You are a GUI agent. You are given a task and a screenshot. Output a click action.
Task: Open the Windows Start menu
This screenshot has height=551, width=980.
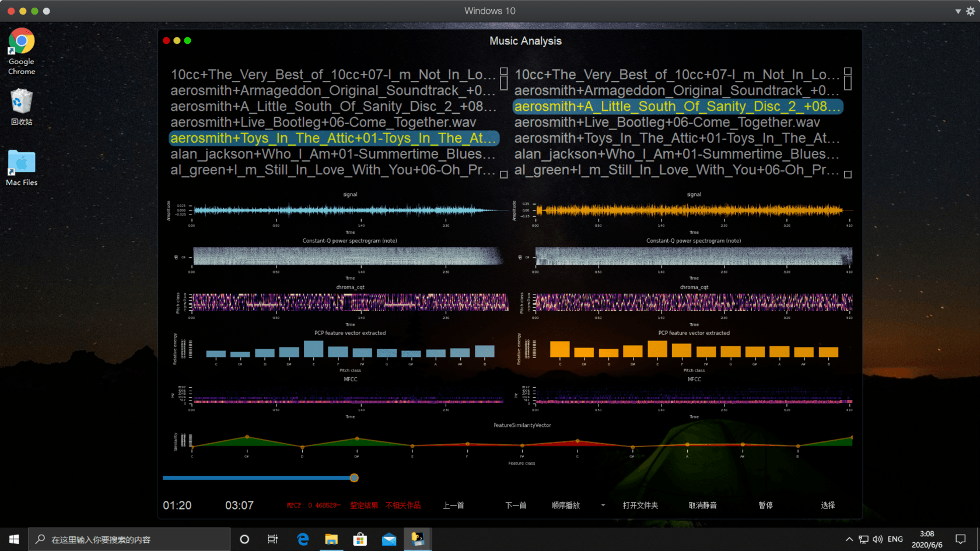click(x=14, y=539)
